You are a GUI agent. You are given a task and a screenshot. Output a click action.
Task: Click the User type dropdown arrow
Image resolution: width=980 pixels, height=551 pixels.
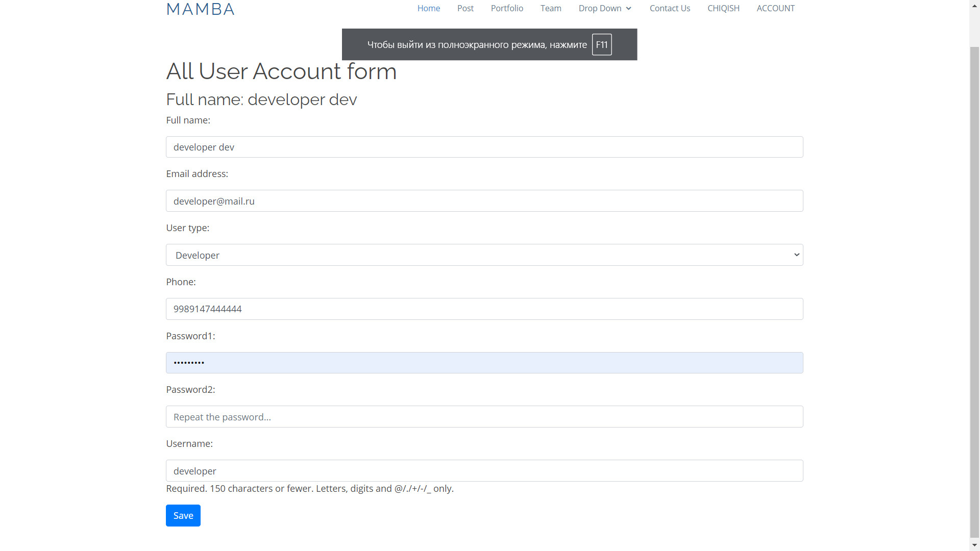tap(796, 255)
